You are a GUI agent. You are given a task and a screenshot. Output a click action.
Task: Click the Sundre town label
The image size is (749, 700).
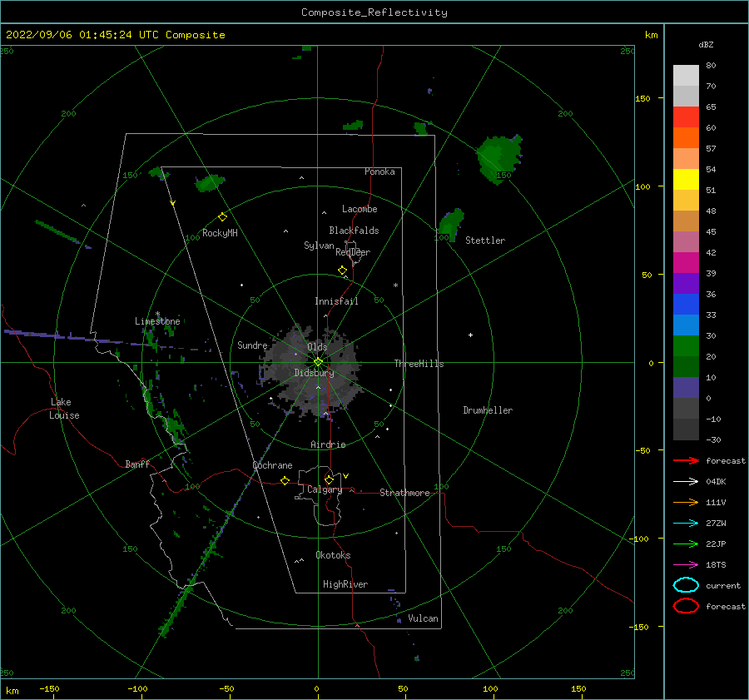252,345
